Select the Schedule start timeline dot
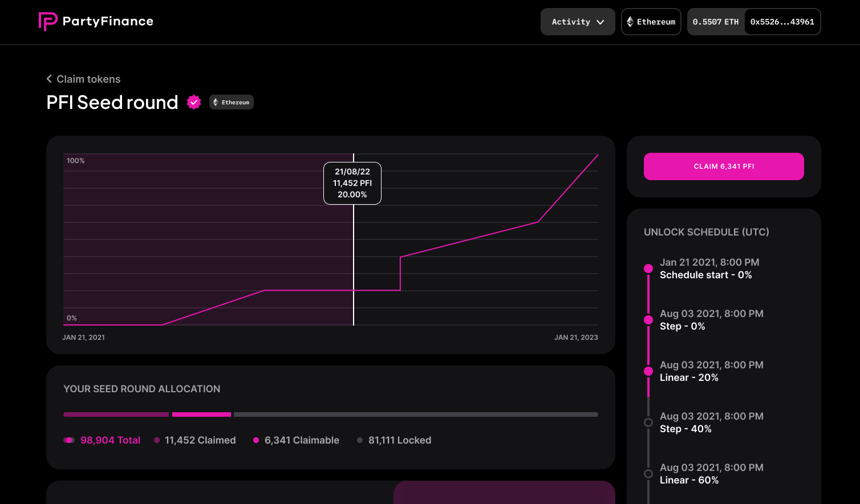Viewport: 860px width, 504px height. 648,269
